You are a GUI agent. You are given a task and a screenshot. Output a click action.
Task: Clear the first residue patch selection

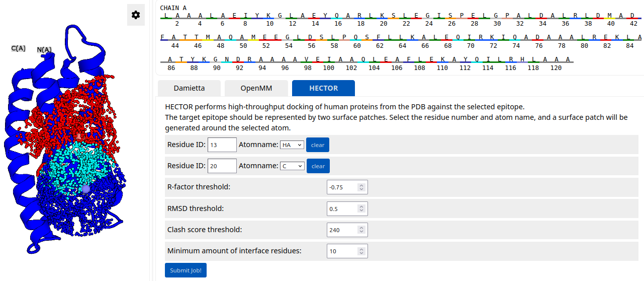(x=318, y=145)
